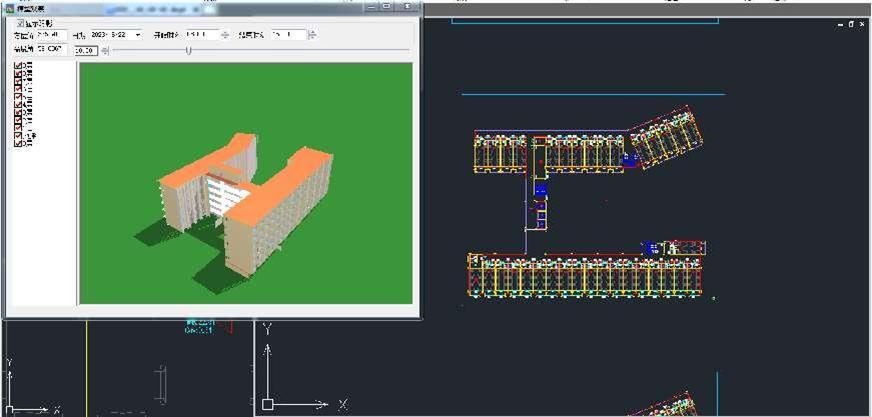Click the time value box reading 10.00
This screenshot has width=872, height=417.
tap(86, 51)
